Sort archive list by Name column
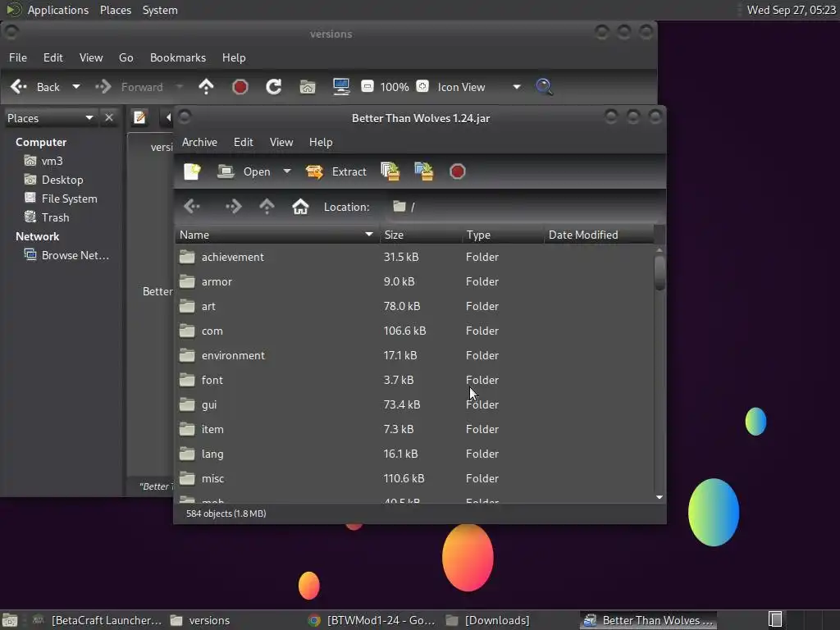The height and width of the screenshot is (630, 840). click(277, 235)
